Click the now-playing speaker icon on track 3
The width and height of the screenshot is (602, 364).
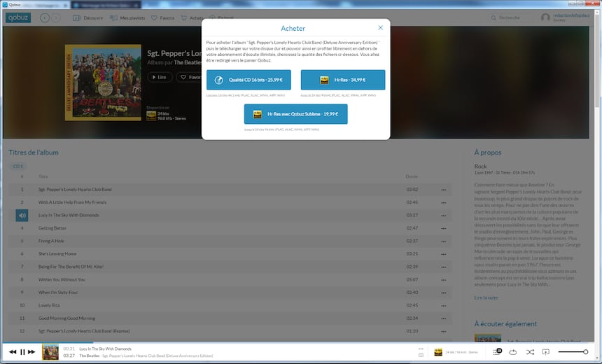pyautogui.click(x=22, y=216)
